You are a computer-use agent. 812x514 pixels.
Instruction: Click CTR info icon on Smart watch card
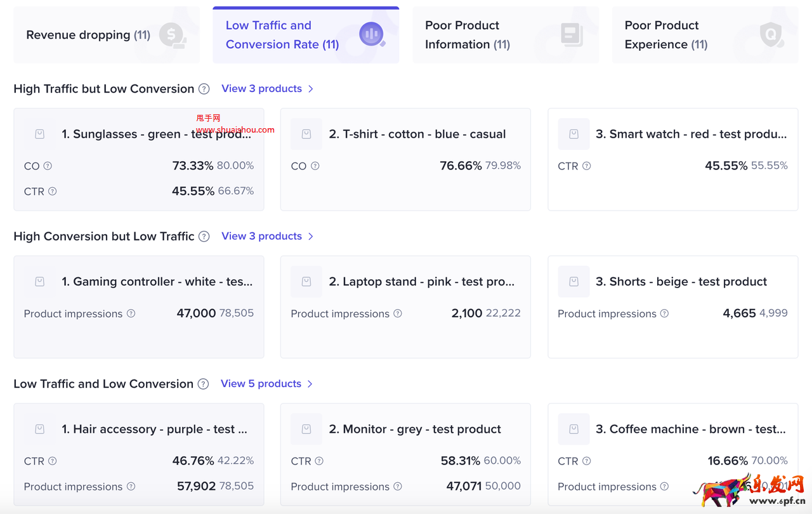[x=586, y=166]
